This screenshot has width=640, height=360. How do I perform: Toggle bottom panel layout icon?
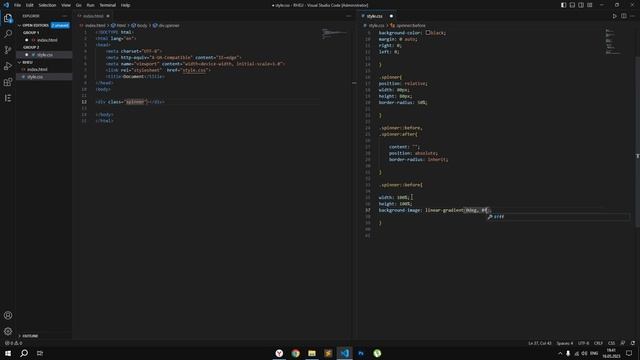click(572, 5)
